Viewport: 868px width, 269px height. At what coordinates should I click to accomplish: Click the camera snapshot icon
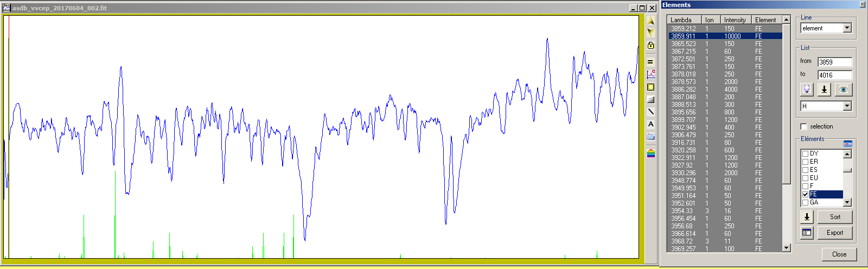pyautogui.click(x=650, y=137)
